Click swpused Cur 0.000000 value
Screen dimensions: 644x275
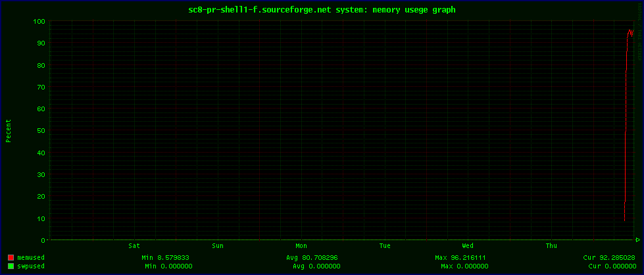(612, 266)
